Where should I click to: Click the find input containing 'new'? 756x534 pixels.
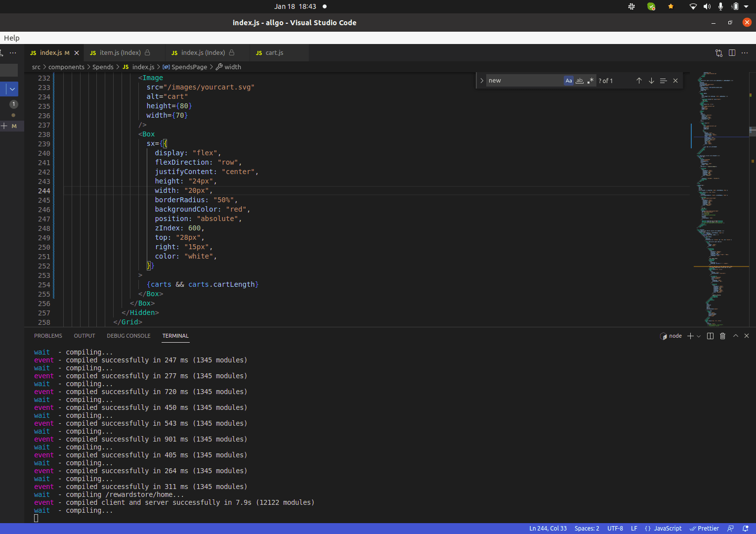click(524, 81)
